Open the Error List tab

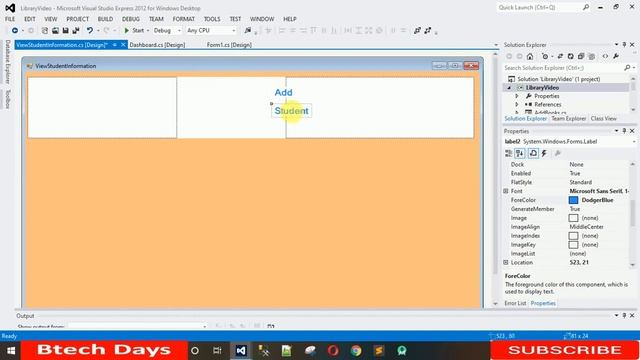515,303
